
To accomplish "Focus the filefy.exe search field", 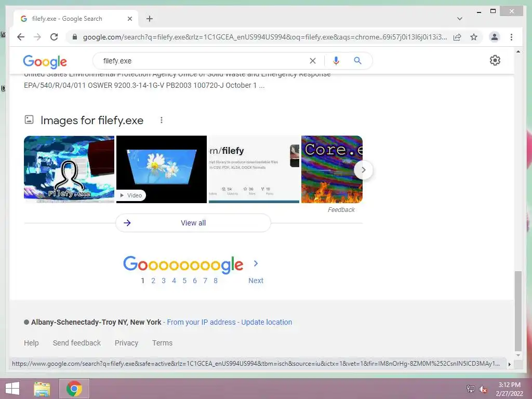I will (204, 61).
